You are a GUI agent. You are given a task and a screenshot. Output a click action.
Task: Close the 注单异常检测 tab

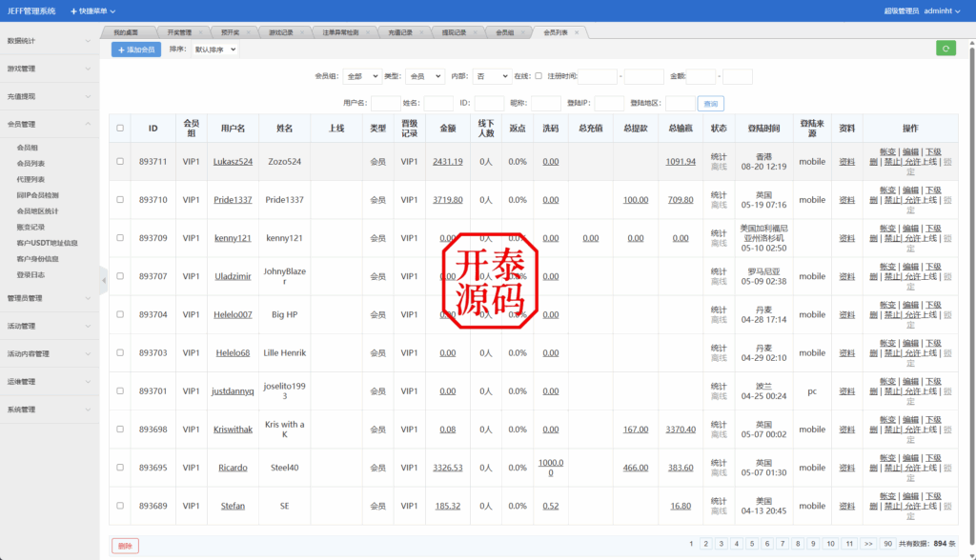366,31
